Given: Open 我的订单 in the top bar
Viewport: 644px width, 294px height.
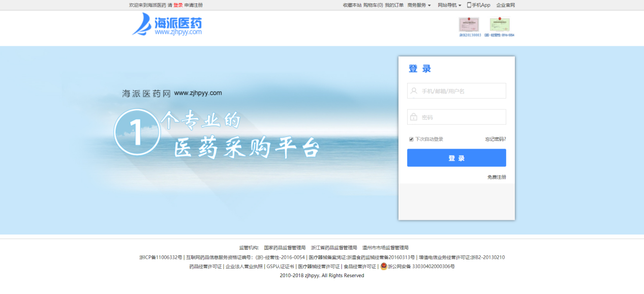Looking at the screenshot, I should (394, 5).
